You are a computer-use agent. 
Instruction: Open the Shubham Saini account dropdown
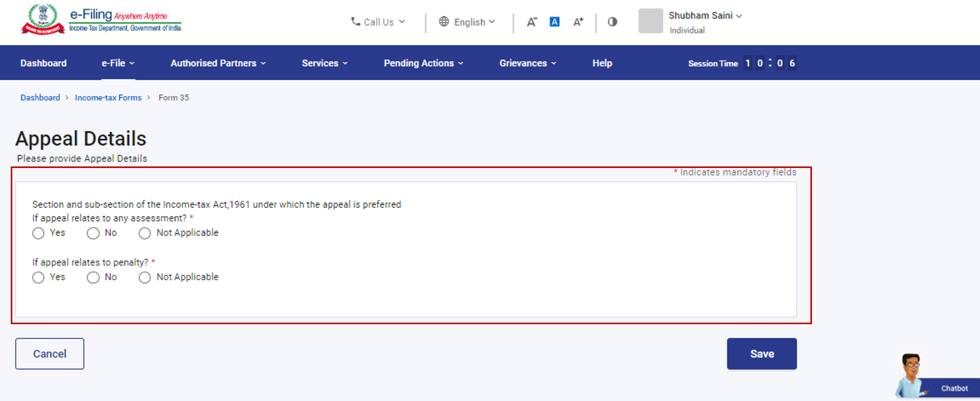705,16
